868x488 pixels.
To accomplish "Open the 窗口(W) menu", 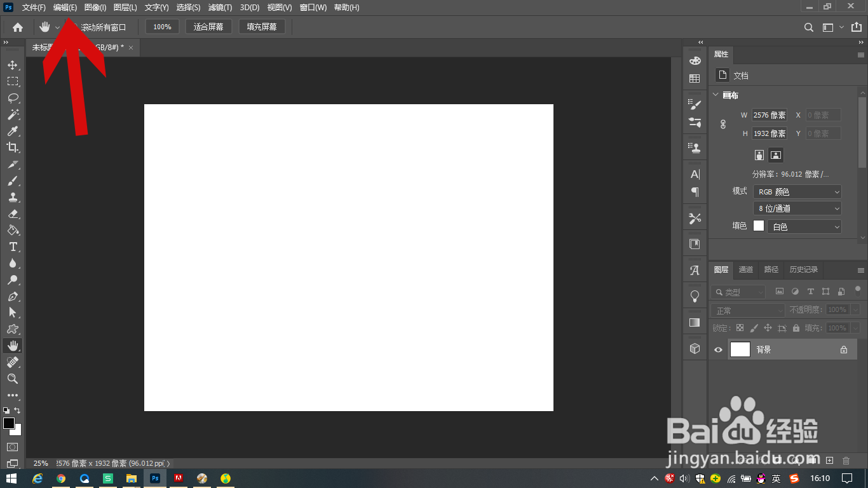I will coord(313,8).
